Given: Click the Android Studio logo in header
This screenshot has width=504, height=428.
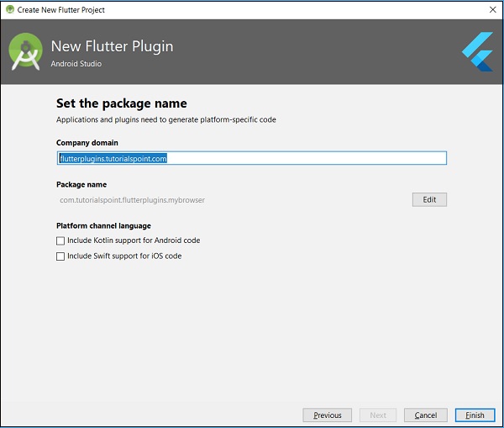Looking at the screenshot, I should (x=26, y=52).
